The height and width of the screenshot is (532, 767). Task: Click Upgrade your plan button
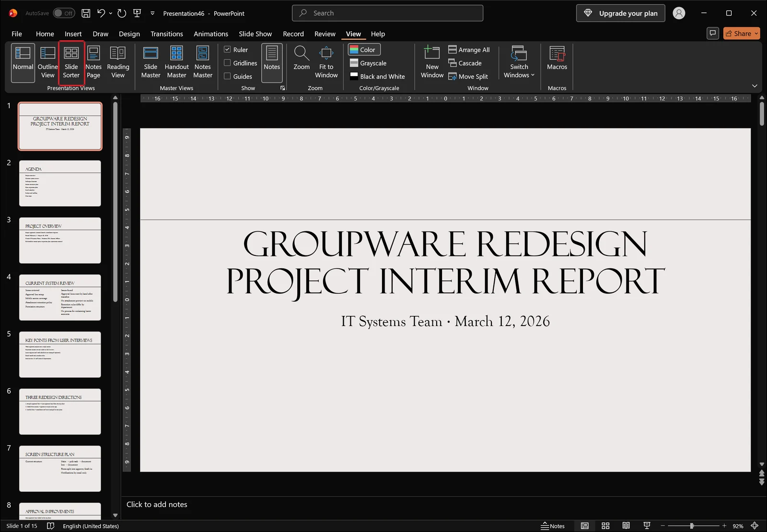coord(621,13)
